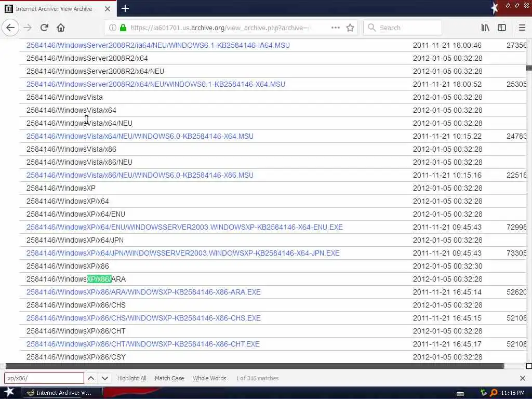Select text 2584146/WindowsXP/x86/CSY row
This screenshot has height=399, width=532.
(x=76, y=357)
